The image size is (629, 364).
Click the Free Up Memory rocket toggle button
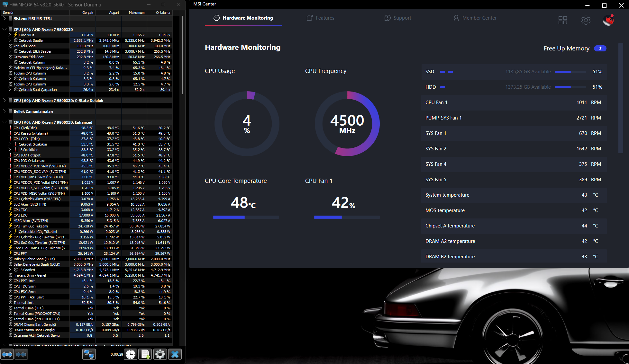[x=600, y=48]
